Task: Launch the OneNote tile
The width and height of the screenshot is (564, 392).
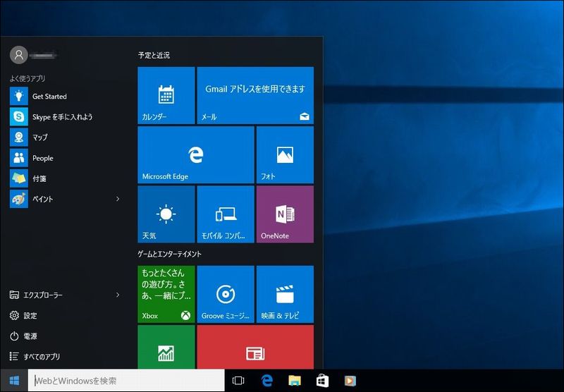Action: (285, 214)
